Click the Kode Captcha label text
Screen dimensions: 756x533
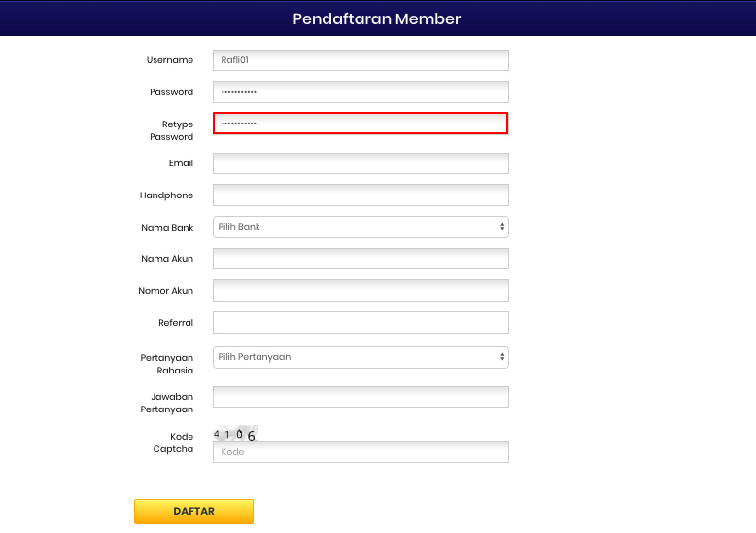tap(175, 443)
